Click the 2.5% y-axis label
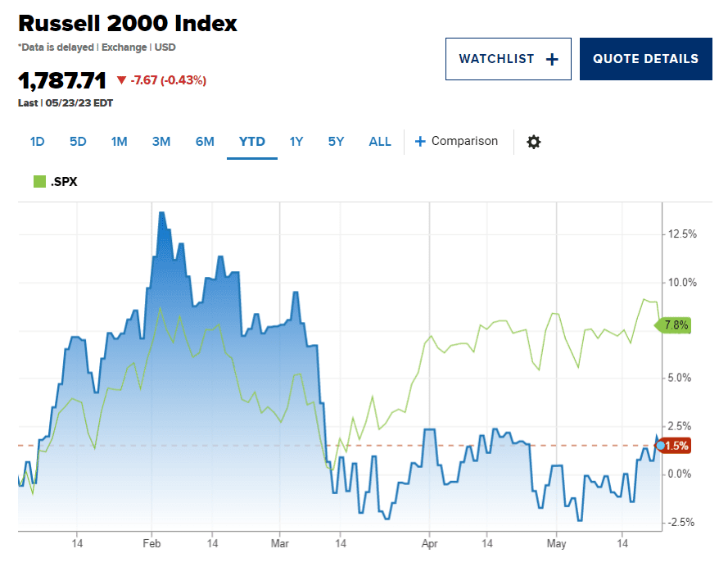Image resolution: width=728 pixels, height=567 pixels. (x=679, y=426)
